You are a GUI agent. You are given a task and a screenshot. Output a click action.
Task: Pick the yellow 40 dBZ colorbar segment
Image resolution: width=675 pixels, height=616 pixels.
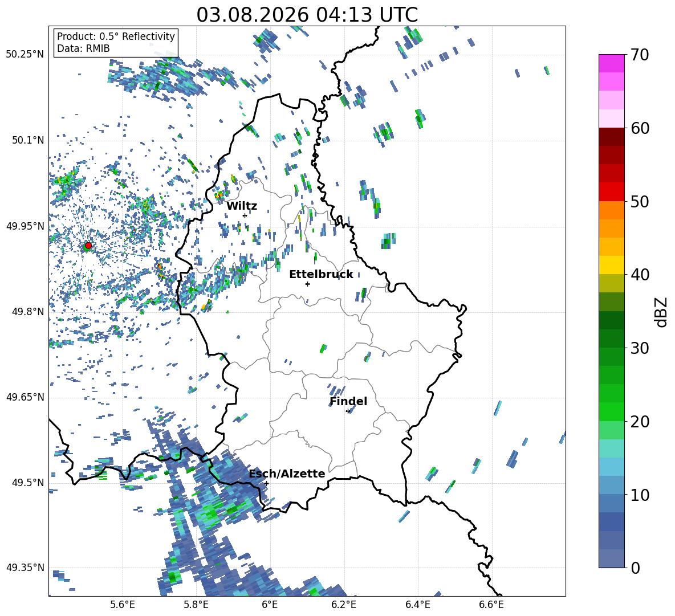pos(611,265)
